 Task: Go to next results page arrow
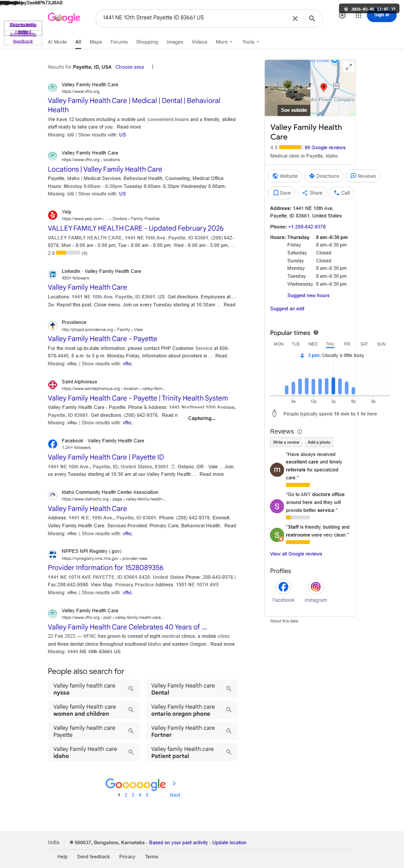(175, 783)
